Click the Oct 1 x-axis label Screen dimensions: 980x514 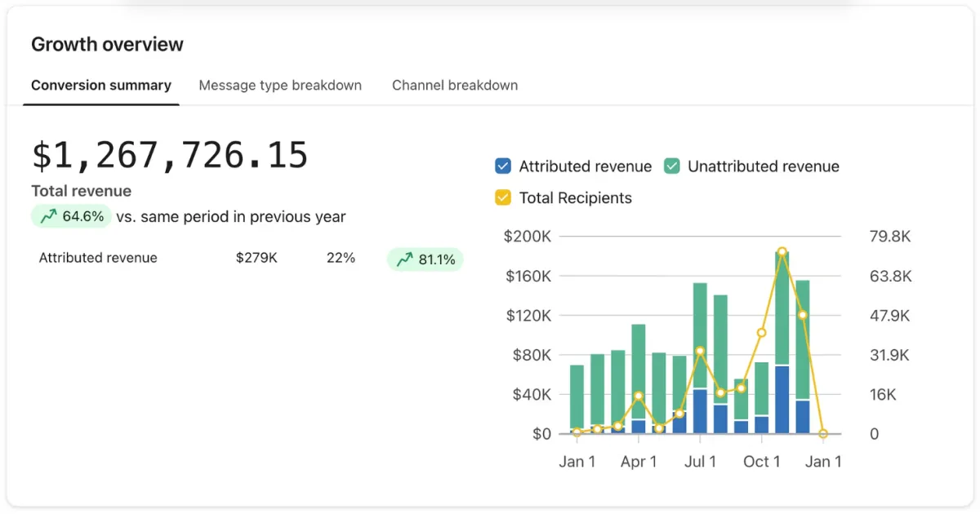[x=761, y=462]
